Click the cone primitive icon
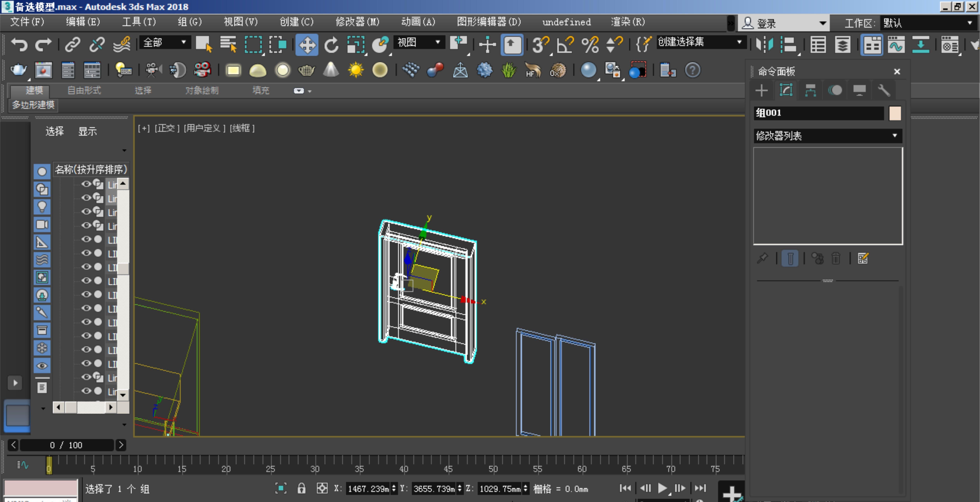The width and height of the screenshot is (980, 502). (331, 70)
